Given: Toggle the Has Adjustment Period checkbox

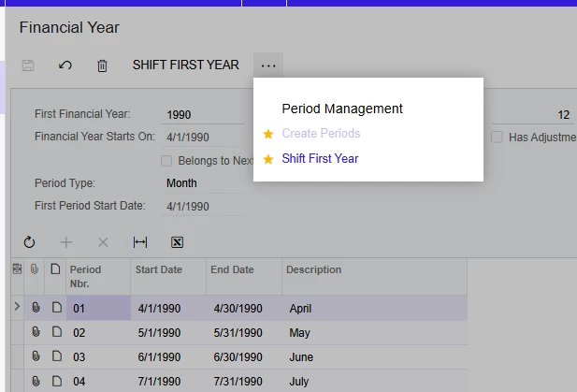Looking at the screenshot, I should [497, 138].
